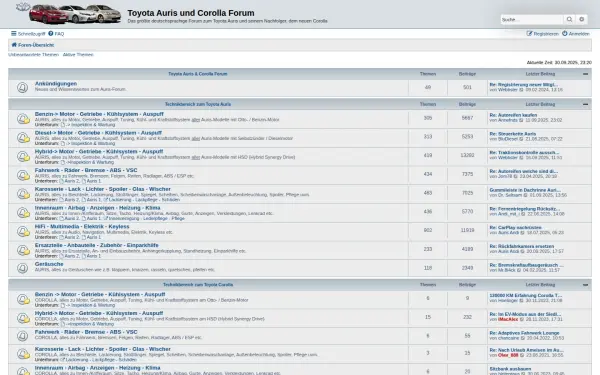This screenshot has width=600, height=375.
Task: Show Aktive Themen
Action: 78,55
